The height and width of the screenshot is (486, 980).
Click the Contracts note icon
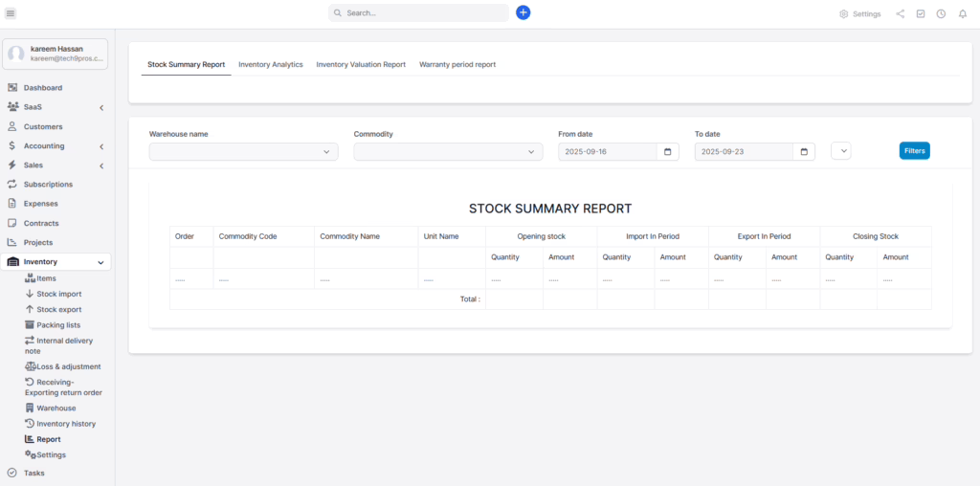[11, 223]
